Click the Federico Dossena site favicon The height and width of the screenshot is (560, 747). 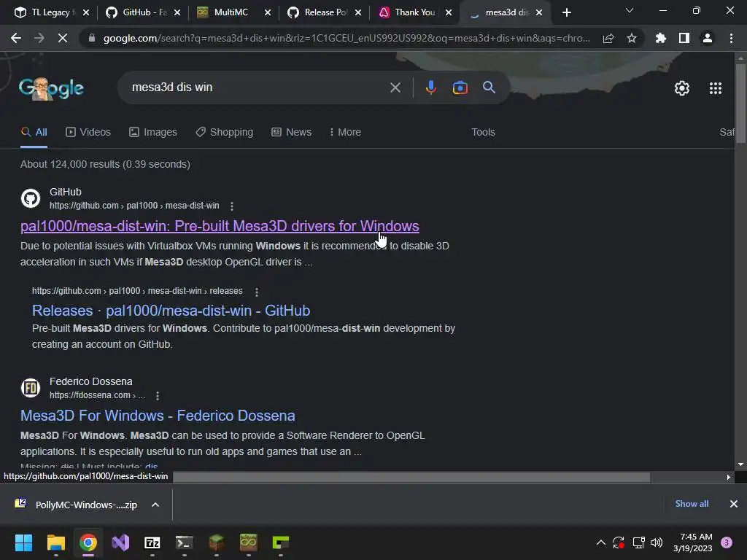[31, 388]
